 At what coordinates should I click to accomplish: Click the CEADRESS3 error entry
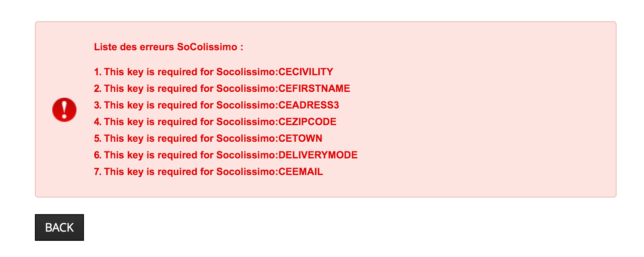coord(216,105)
